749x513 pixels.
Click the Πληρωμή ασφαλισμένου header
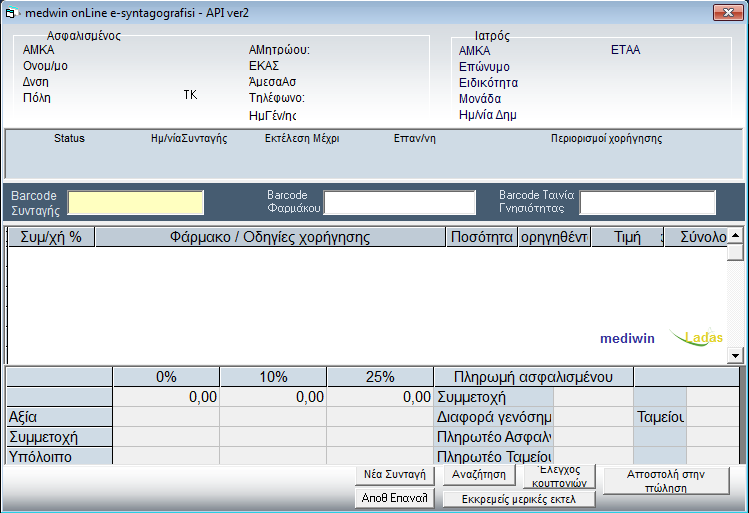[534, 377]
